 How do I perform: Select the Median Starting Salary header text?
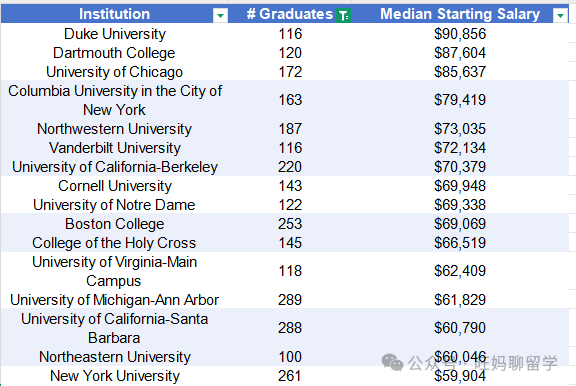pyautogui.click(x=460, y=14)
